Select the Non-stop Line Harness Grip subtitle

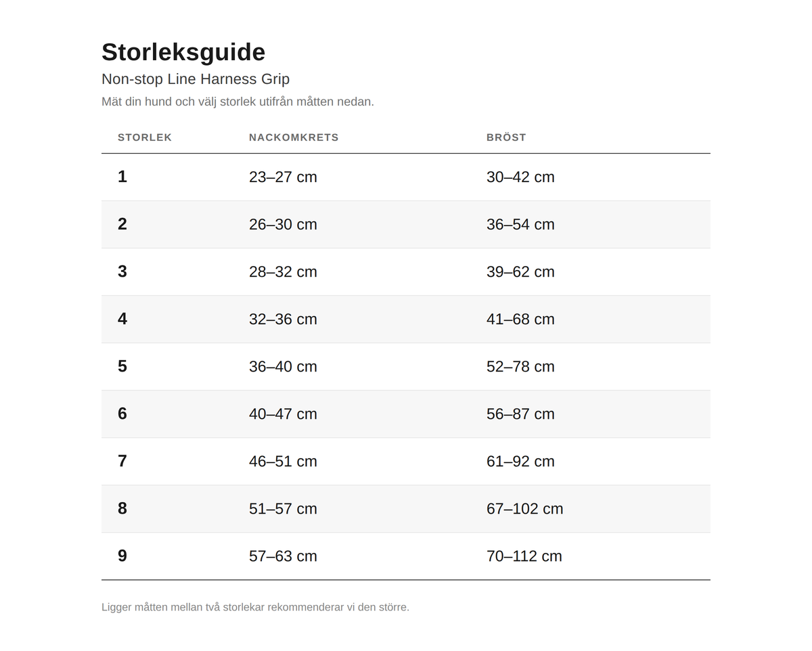click(196, 79)
